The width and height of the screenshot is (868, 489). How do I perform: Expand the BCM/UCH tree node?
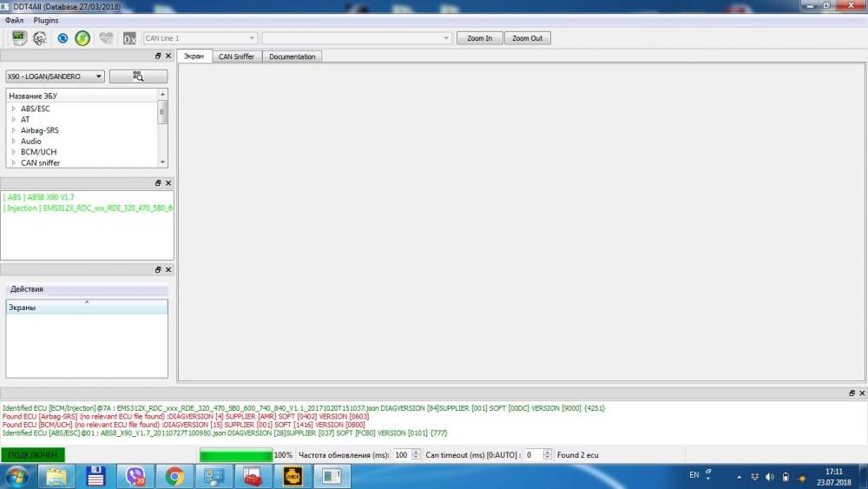(14, 152)
